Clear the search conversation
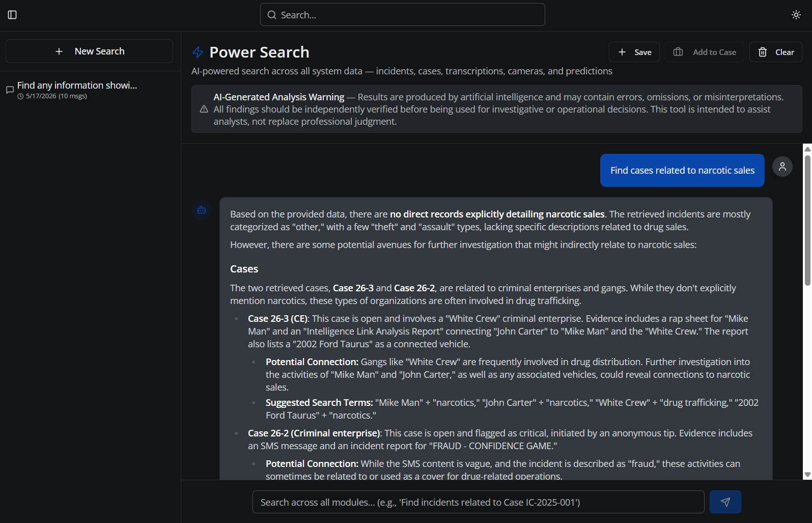Screen dimensions: 812x523 coord(776,52)
